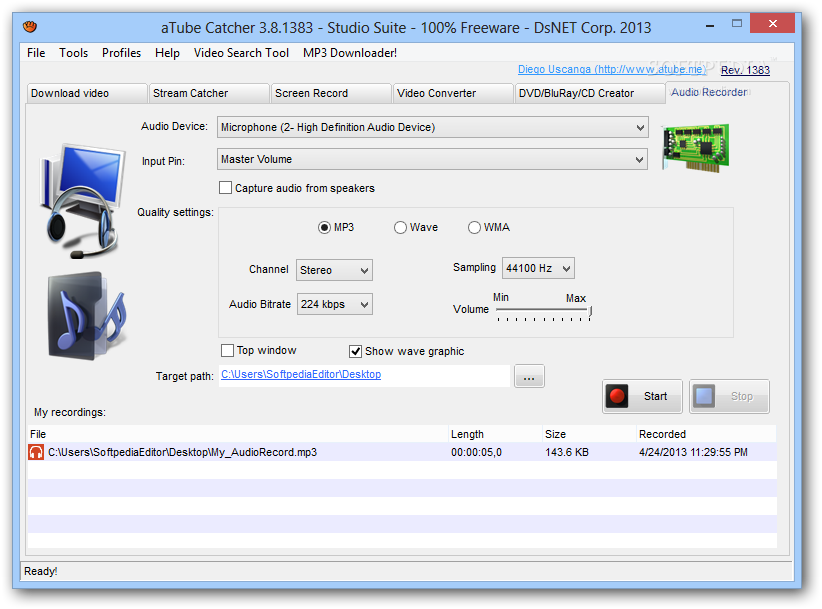This screenshot has height=609, width=822.
Task: Click the Ready! status bar text
Action: [x=40, y=571]
